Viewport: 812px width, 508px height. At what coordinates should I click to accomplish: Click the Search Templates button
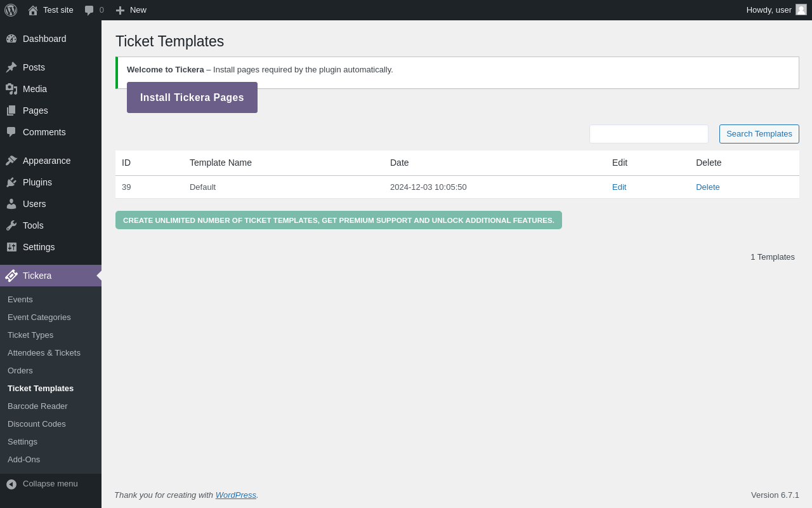click(759, 134)
